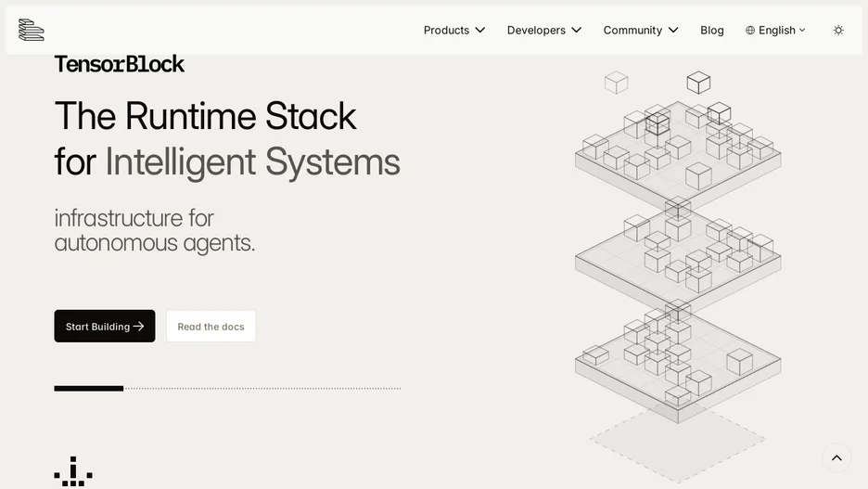Click the Start Building button

pyautogui.click(x=105, y=327)
